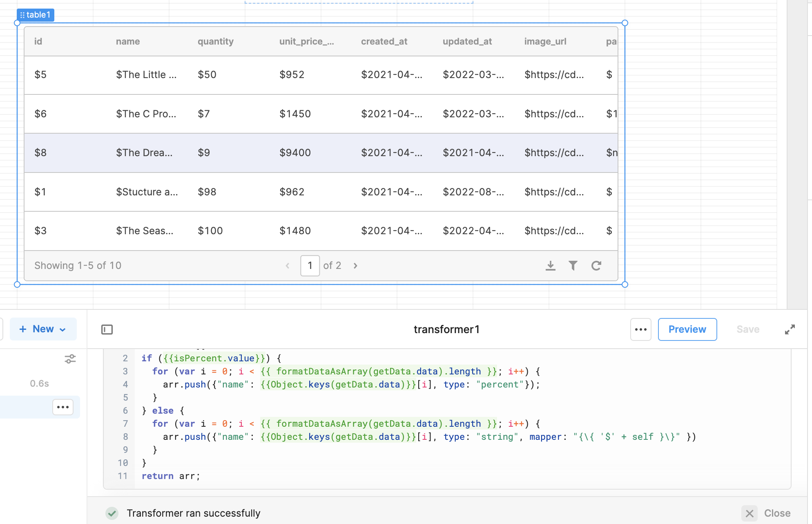Open the transformer1 more options menu
Viewport: 812px width, 524px height.
coord(641,329)
